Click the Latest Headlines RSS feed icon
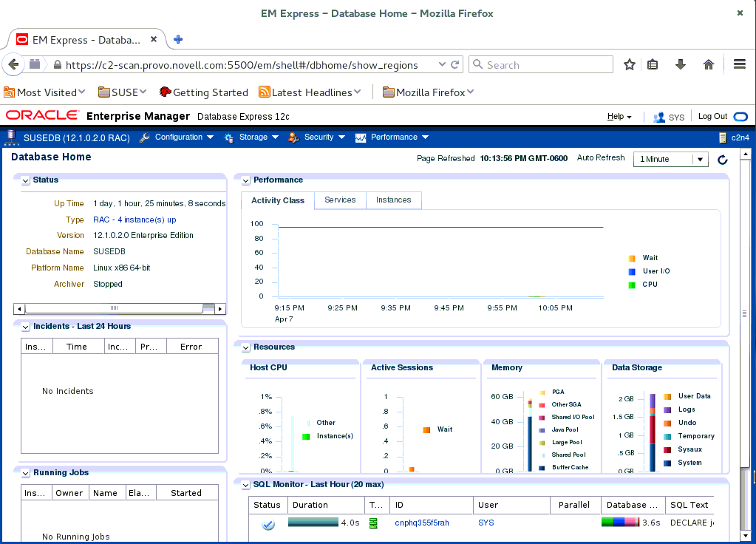This screenshot has width=756, height=544. [x=265, y=92]
